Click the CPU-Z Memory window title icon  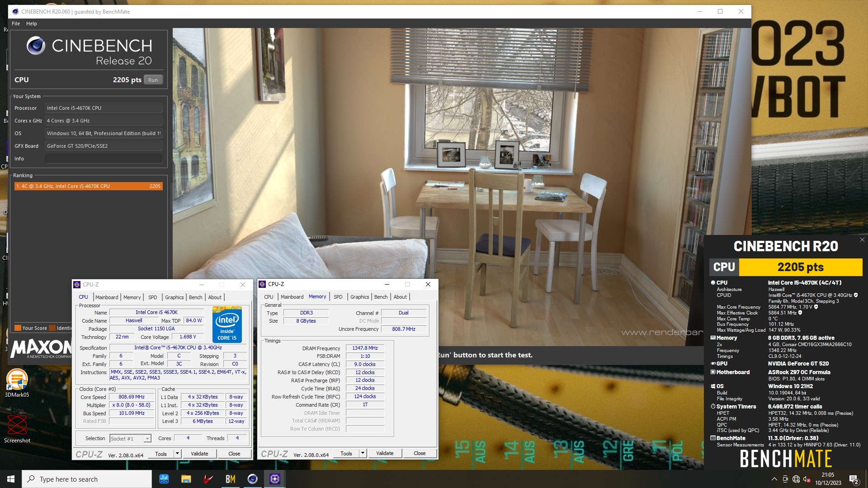point(262,284)
